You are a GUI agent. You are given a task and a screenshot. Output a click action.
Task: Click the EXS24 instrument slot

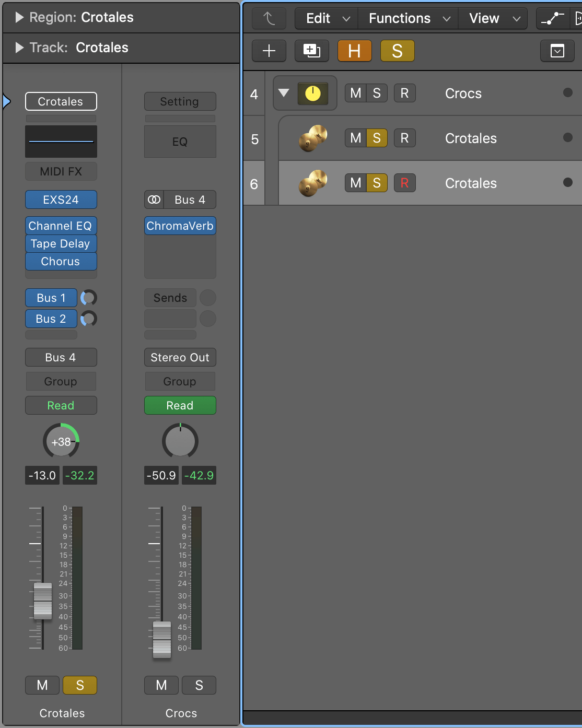pos(61,200)
